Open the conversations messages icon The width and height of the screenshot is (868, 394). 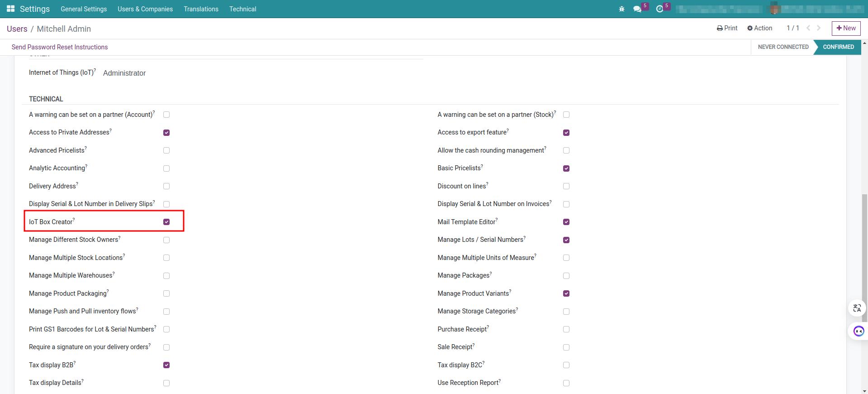[x=637, y=9]
